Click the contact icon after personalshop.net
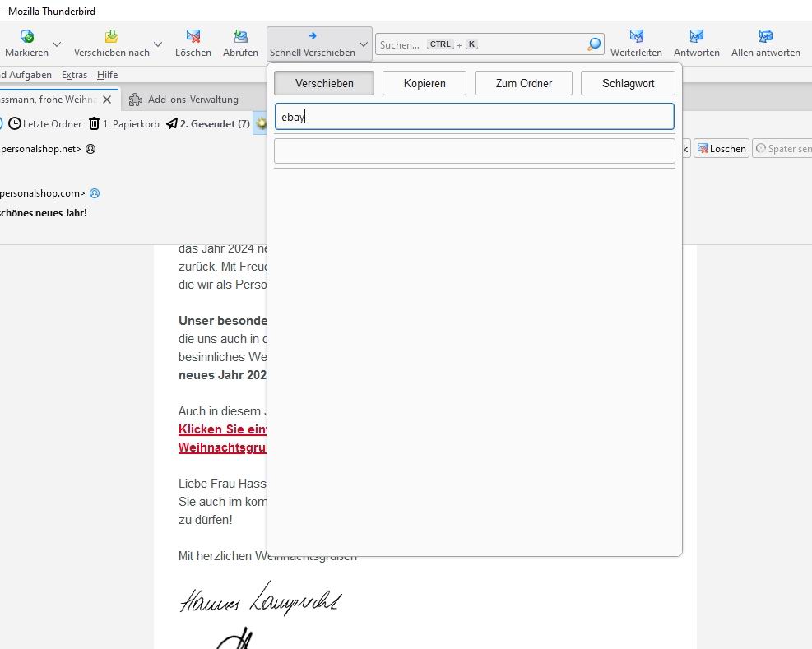812x649 pixels. pyautogui.click(x=90, y=149)
